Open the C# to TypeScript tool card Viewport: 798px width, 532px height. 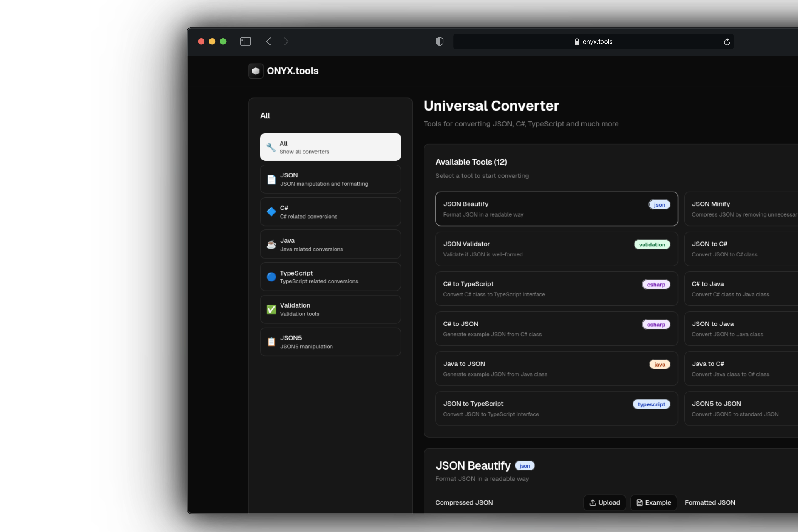coord(556,288)
